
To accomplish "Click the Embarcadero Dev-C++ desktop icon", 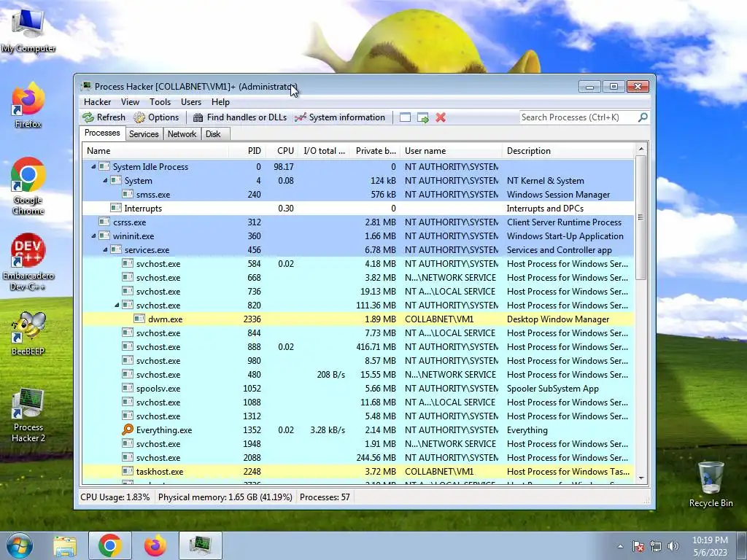I will (28, 262).
